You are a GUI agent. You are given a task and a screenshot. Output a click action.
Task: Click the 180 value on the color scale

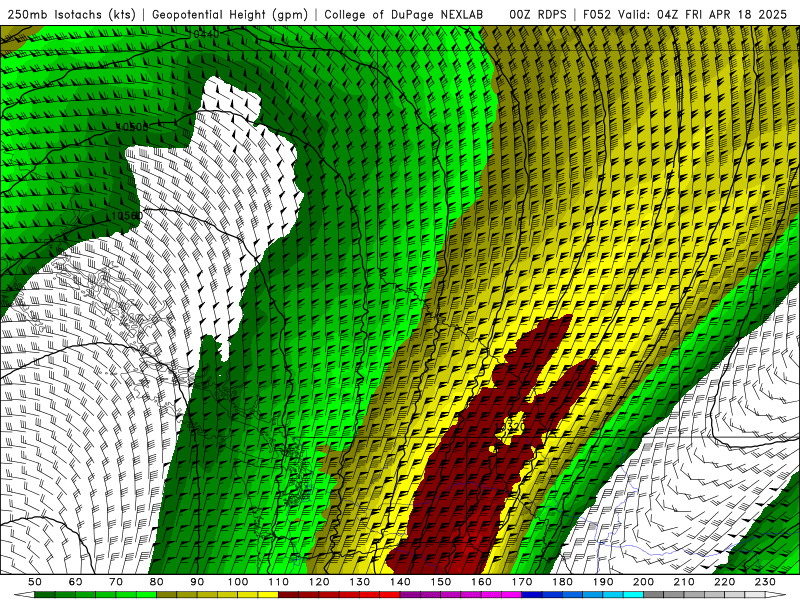tap(562, 582)
